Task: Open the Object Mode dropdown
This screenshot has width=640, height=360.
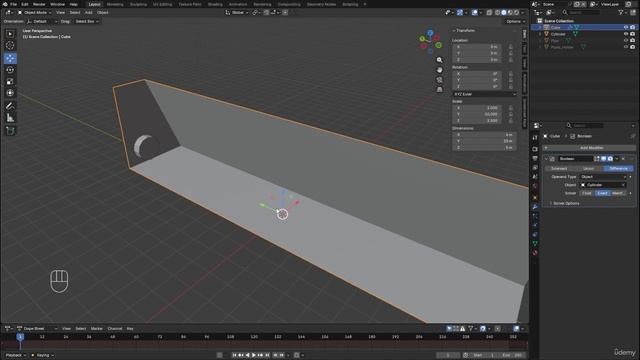Action: point(35,13)
